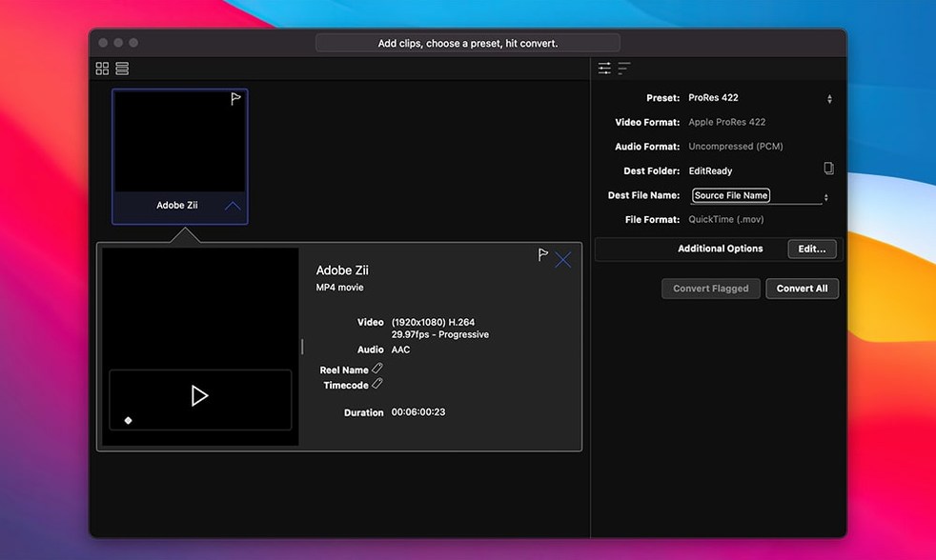Click the EditReady destination folder name
The image size is (936, 560).
point(710,171)
